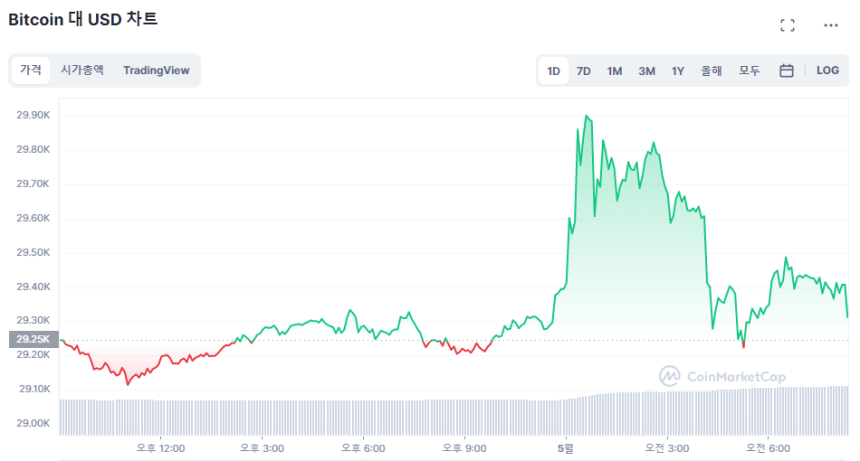
Task: Click the 5월 date marker on axis
Action: pos(566,448)
